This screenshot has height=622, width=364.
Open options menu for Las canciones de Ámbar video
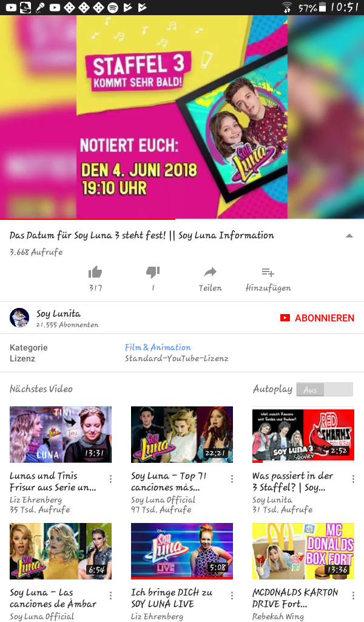110,596
